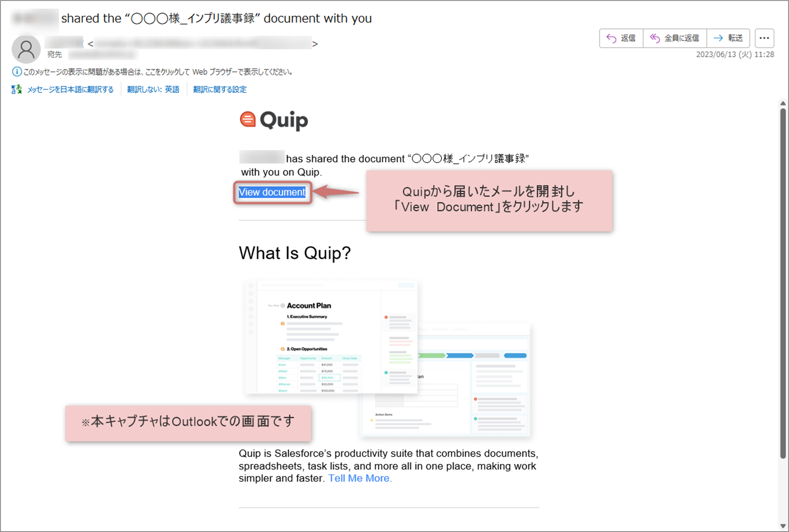This screenshot has width=789, height=532.
Task: Click the sender's profile avatar icon
Action: 26,49
